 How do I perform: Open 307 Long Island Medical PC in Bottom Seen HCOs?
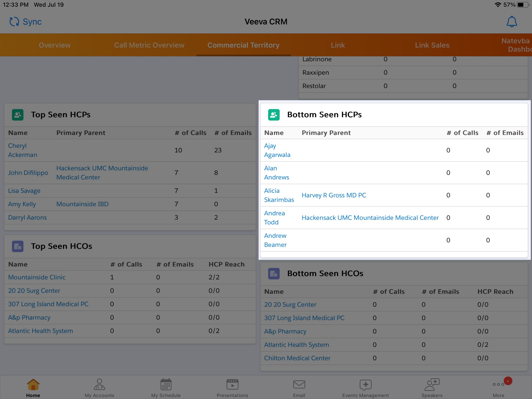[x=304, y=318]
